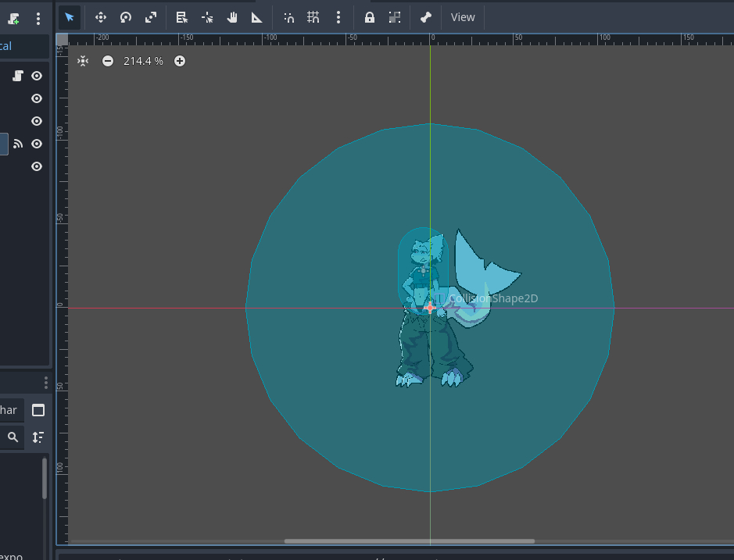Click the list select tool icon
The image size is (734, 560).
(x=181, y=17)
